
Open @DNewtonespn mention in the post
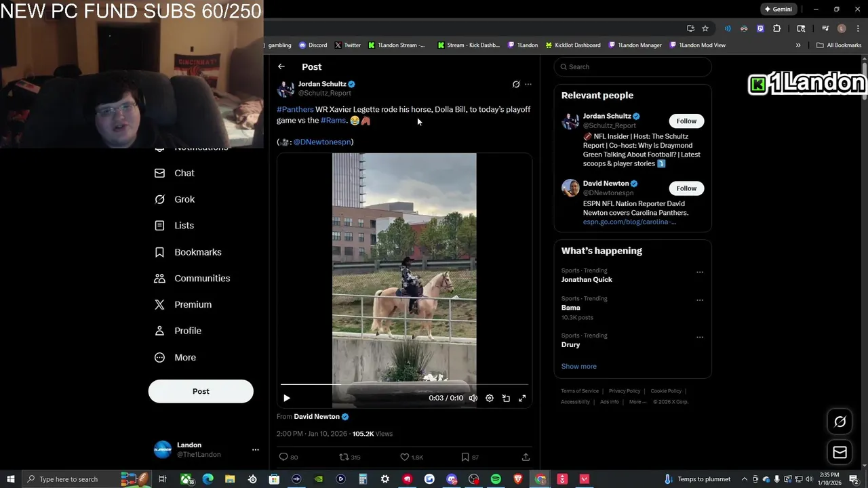pos(322,142)
